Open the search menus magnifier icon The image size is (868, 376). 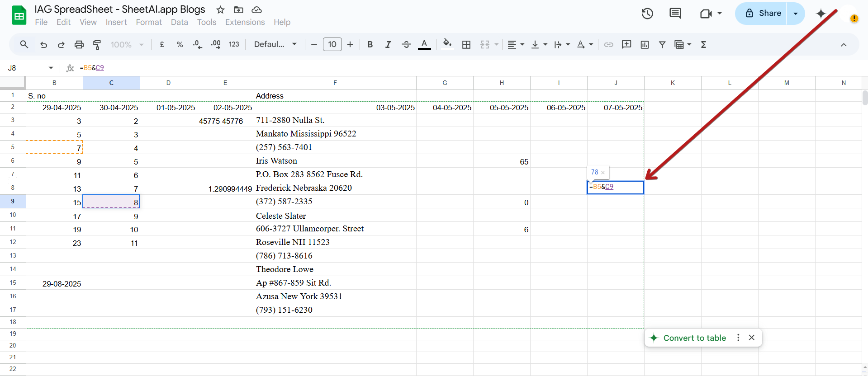pyautogui.click(x=24, y=44)
